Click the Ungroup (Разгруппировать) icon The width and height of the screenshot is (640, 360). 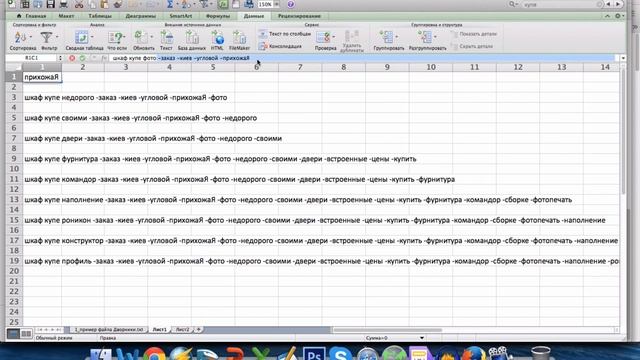point(424,38)
